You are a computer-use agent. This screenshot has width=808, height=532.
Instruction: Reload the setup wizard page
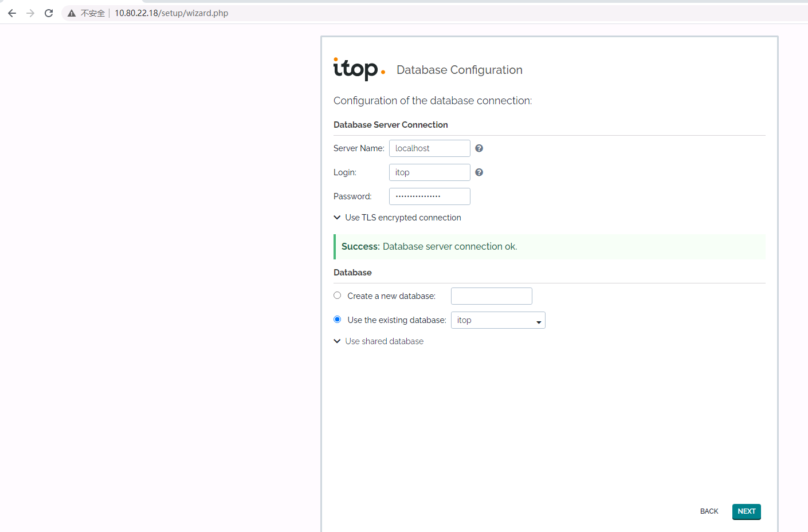pos(49,13)
